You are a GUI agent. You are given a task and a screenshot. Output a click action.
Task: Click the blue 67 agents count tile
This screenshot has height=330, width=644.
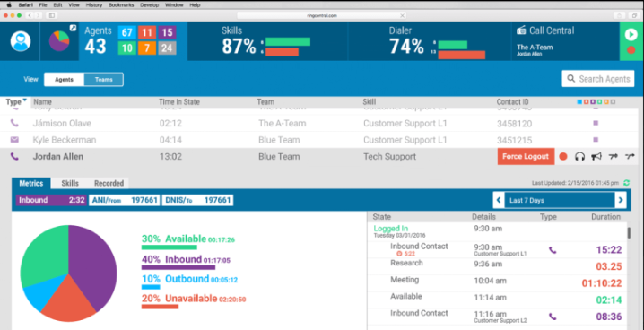pos(126,32)
